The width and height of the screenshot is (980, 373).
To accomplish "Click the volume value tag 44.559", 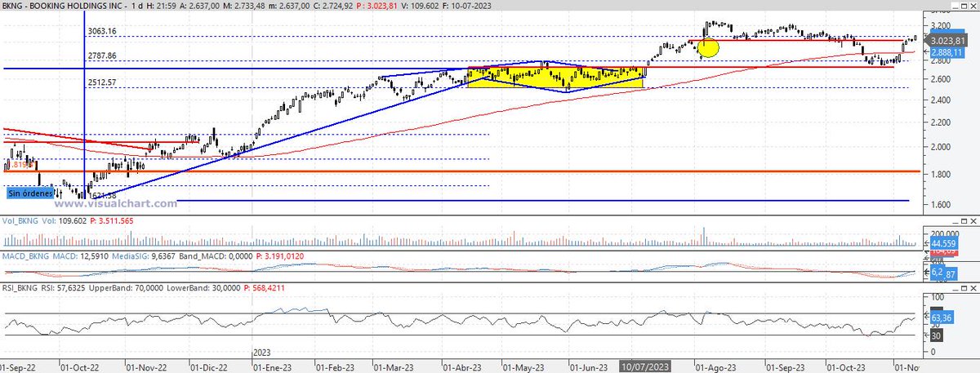I will 942,243.
